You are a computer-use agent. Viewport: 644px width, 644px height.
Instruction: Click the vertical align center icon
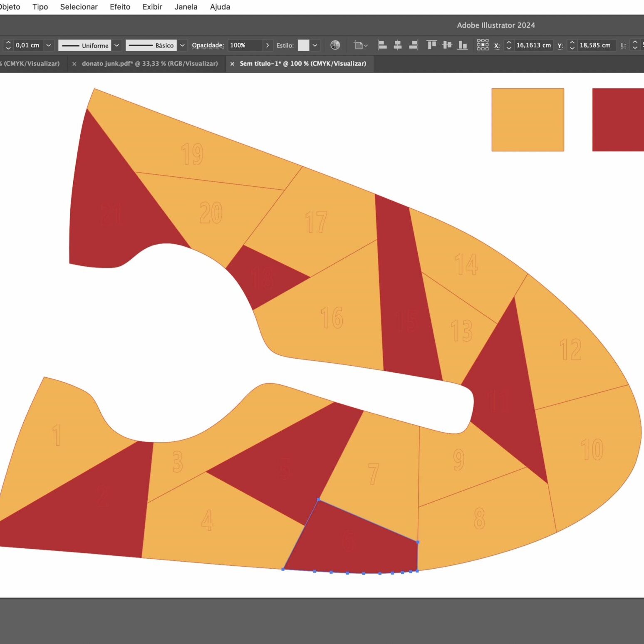[x=447, y=45]
